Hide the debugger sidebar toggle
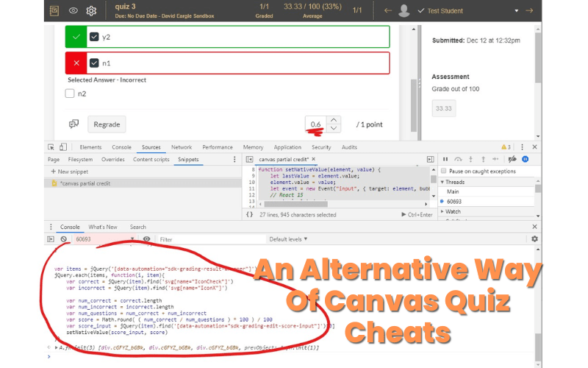The height and width of the screenshot is (368, 588). click(x=431, y=160)
